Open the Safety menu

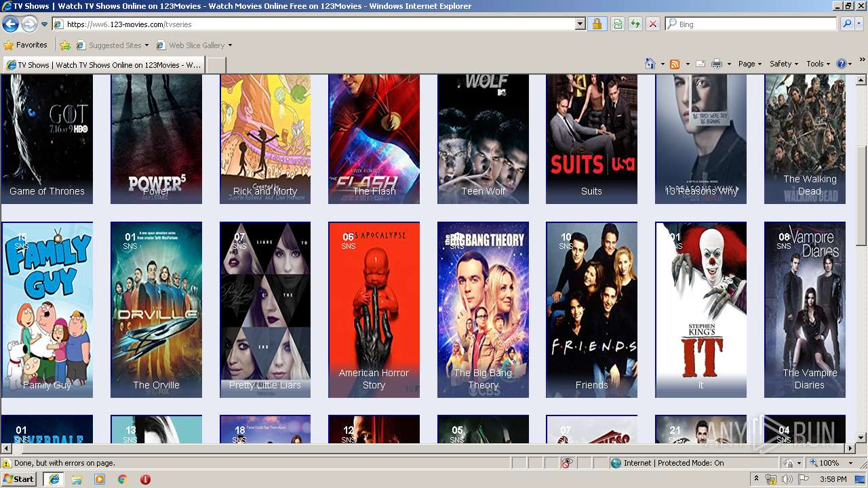[783, 64]
